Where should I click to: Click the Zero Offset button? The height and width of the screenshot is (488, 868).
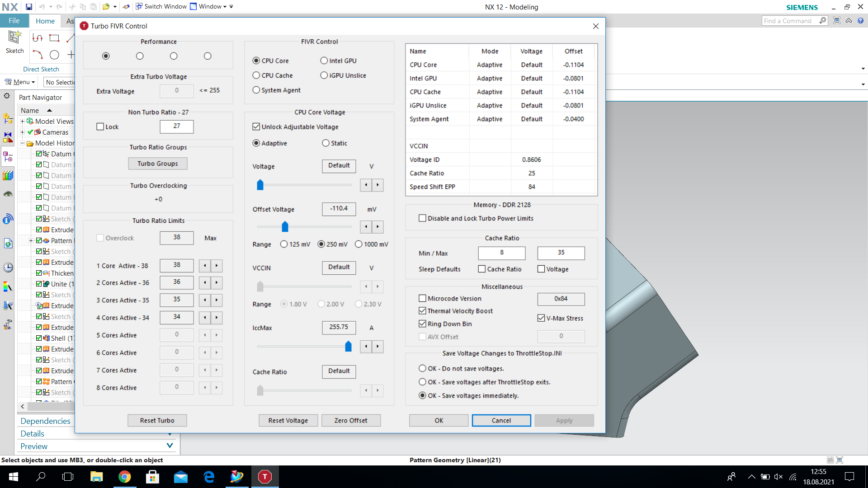(x=351, y=420)
